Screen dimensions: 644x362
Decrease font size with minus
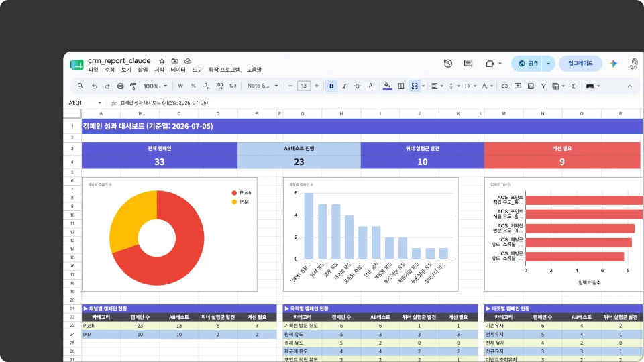click(290, 86)
